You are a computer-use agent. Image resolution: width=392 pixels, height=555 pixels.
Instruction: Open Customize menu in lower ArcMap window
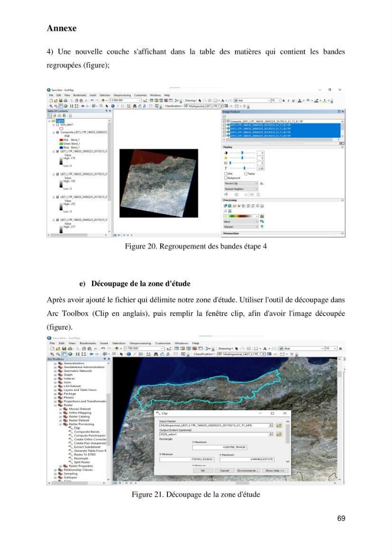click(162, 344)
